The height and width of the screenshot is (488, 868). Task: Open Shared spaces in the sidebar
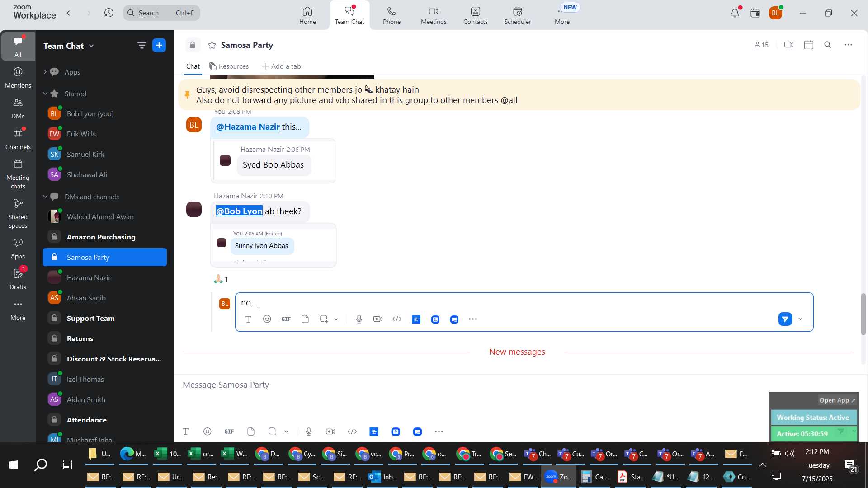(x=18, y=214)
